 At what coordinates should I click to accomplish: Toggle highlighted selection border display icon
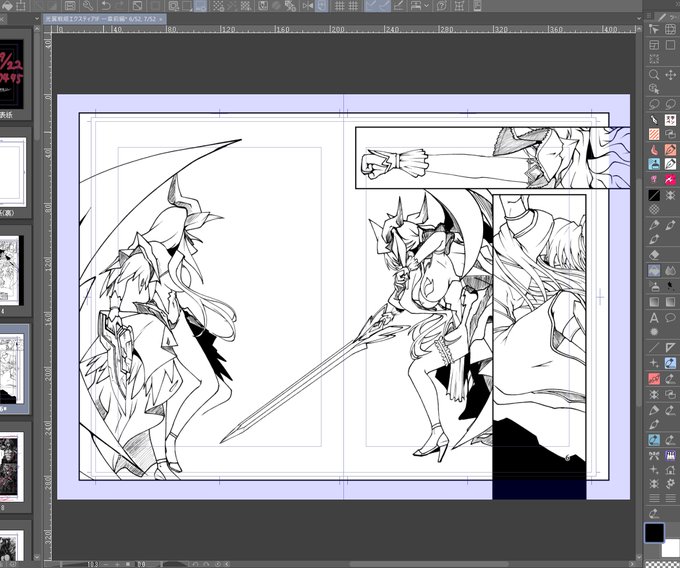point(200,6)
